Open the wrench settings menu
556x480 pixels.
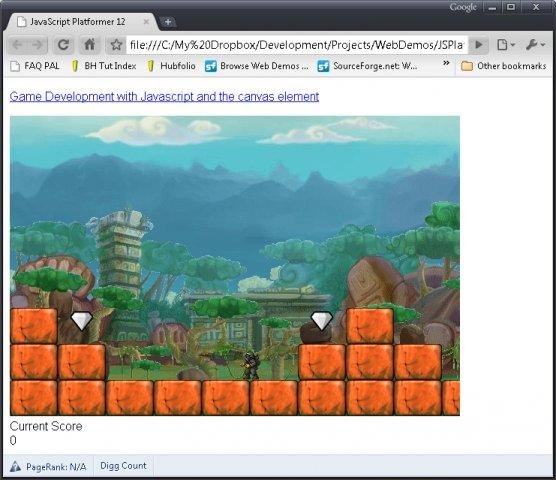pos(535,45)
